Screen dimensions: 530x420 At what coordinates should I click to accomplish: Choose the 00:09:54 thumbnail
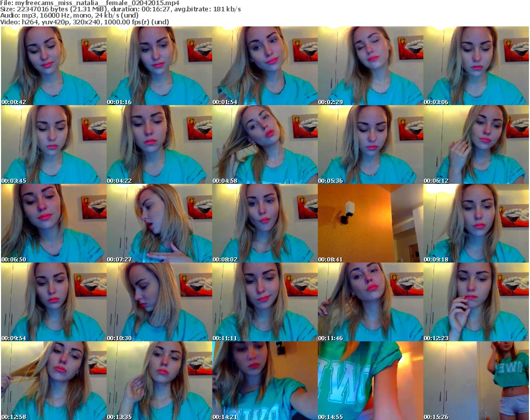coord(54,302)
